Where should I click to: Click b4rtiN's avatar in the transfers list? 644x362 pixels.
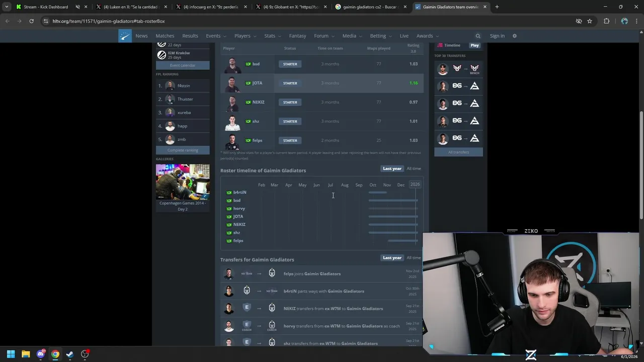pos(229,291)
